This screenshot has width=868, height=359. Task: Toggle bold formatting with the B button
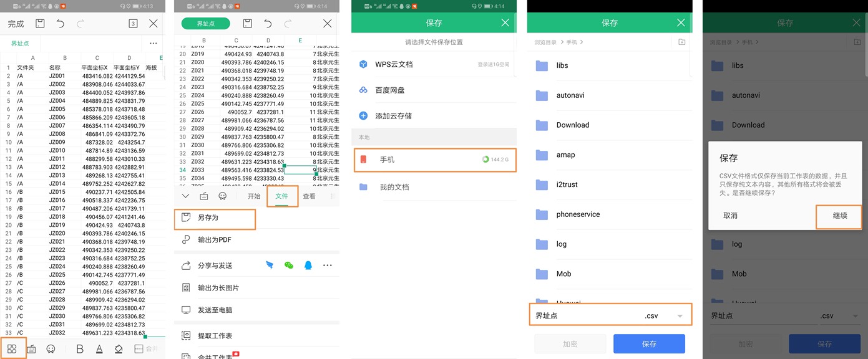tap(80, 349)
